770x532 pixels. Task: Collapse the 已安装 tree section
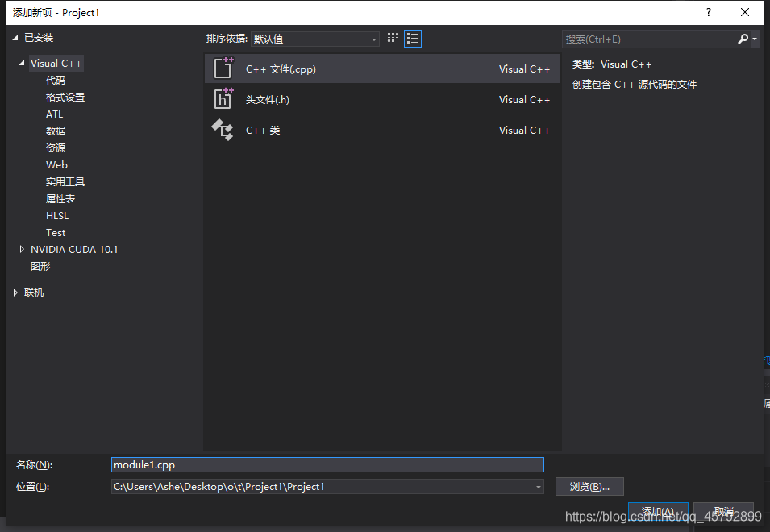pyautogui.click(x=15, y=38)
